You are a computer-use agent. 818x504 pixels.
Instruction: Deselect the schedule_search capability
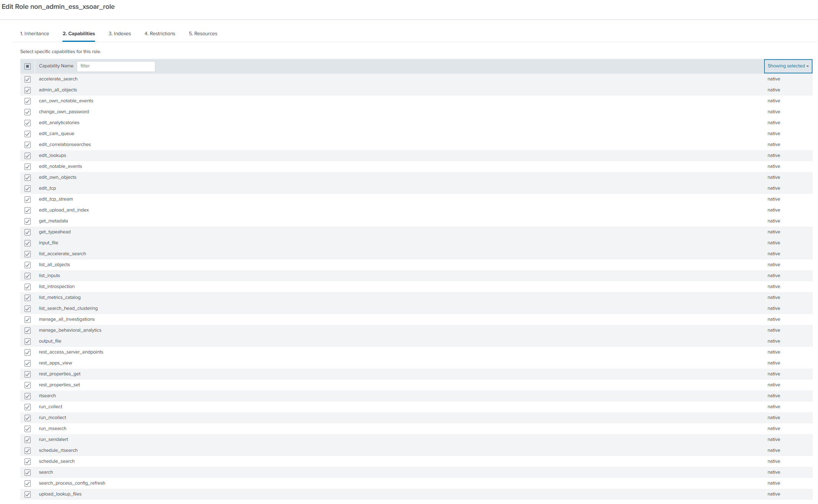(x=28, y=462)
